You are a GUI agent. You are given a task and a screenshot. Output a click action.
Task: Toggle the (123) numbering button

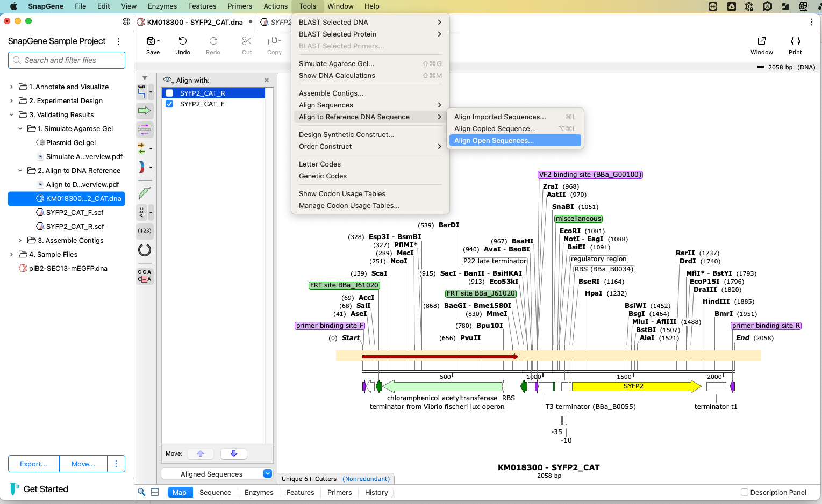click(145, 231)
